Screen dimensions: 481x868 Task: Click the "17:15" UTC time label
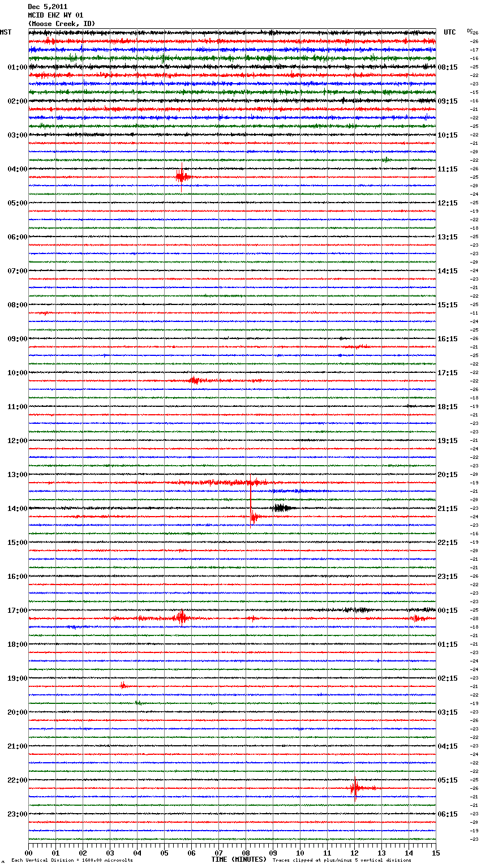pos(448,373)
